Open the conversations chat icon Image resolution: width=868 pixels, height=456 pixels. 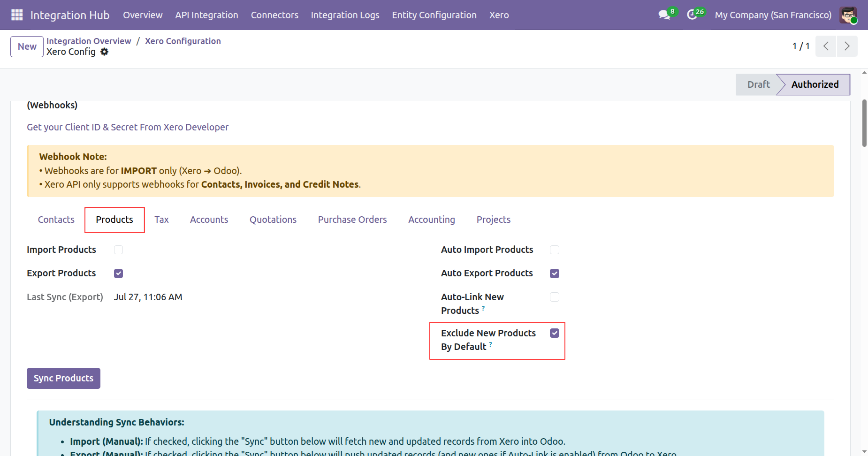[664, 15]
